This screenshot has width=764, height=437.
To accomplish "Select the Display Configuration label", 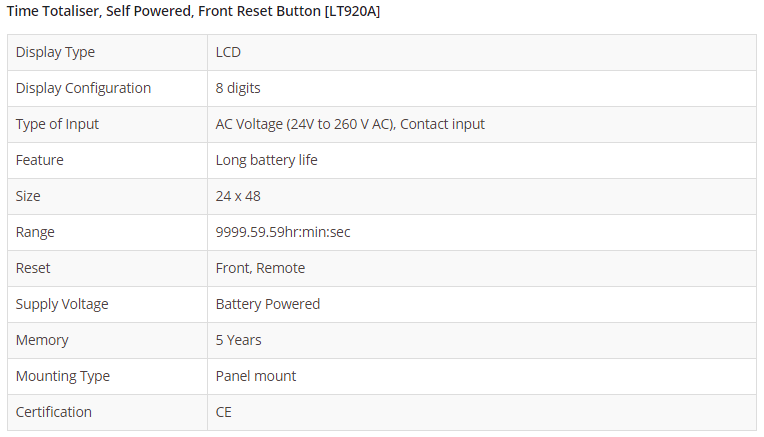I will pyautogui.click(x=83, y=88).
